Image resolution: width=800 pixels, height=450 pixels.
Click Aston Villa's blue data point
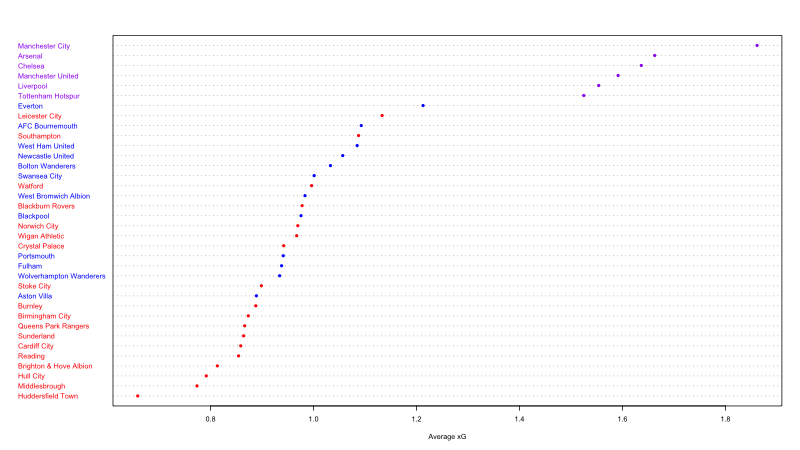pos(256,296)
